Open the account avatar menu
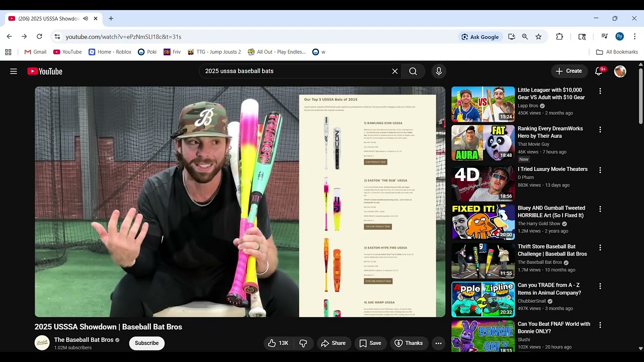This screenshot has height=362, width=644. 620,71
